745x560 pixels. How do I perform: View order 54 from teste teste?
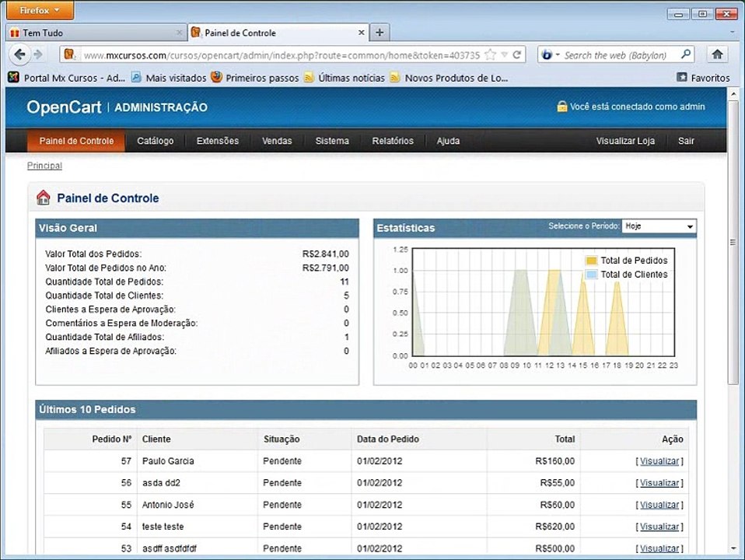659,527
